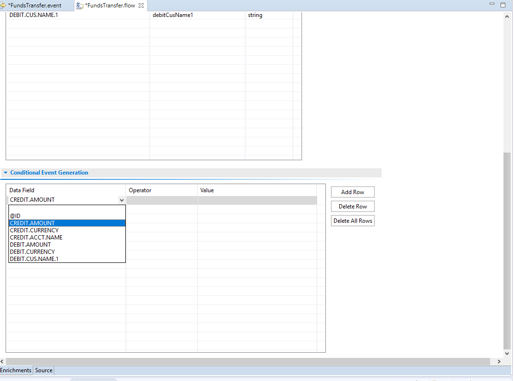
Task: Switch to the Source tab
Action: coord(44,370)
